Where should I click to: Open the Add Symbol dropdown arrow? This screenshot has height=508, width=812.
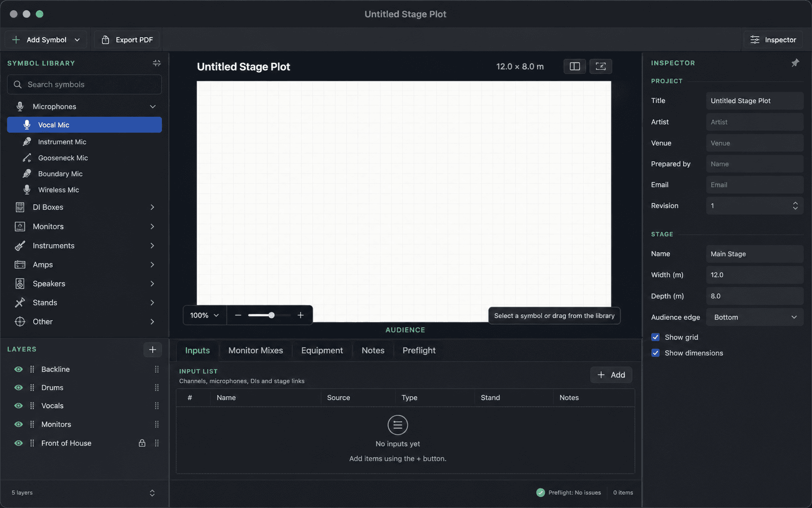[77, 40]
